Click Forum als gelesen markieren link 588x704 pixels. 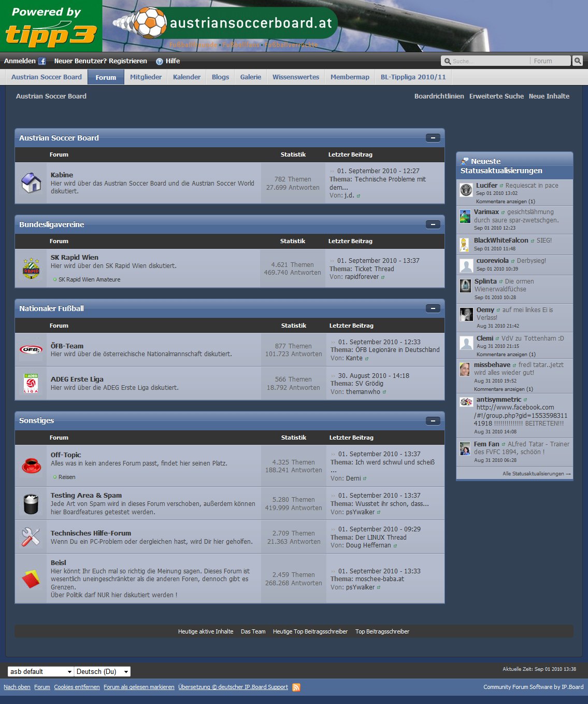(x=139, y=687)
